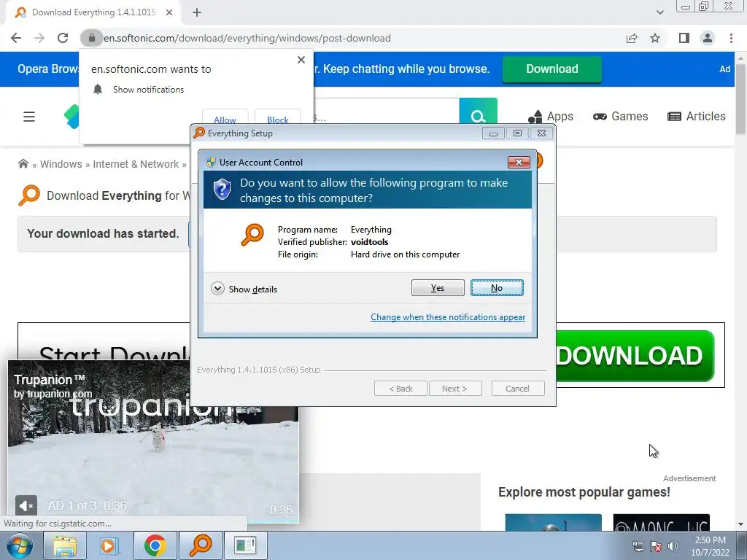Click the site lock icon in address bar
This screenshot has height=560, width=747.
click(91, 38)
